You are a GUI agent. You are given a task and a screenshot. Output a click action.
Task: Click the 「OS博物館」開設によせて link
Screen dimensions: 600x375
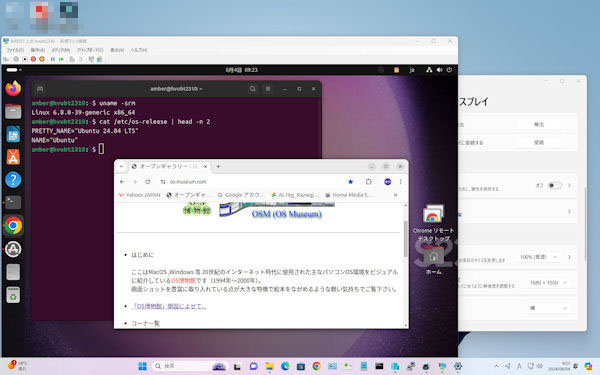tap(169, 306)
